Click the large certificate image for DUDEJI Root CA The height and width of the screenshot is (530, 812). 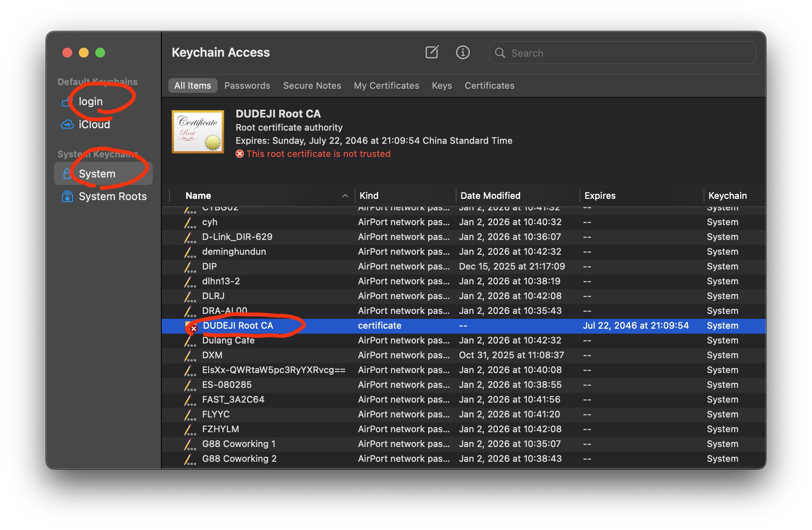point(198,131)
